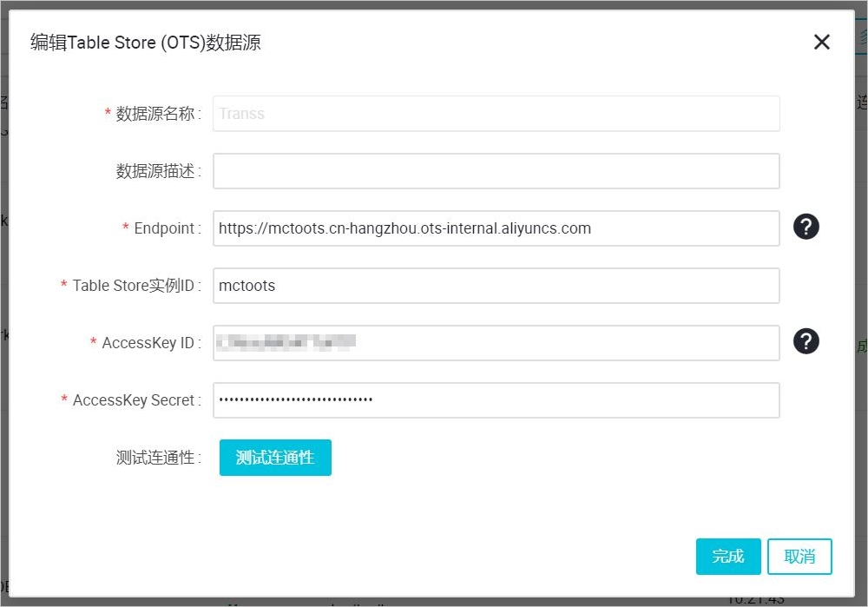
Task: Focus the Endpoint URL input field
Action: coord(496,228)
